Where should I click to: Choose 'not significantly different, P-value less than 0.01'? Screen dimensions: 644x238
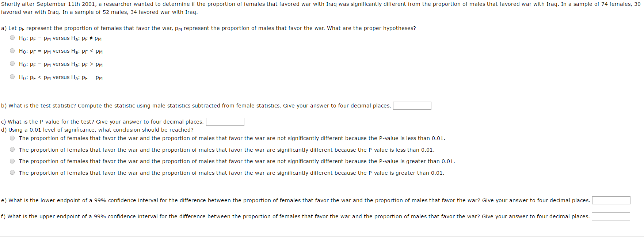(12, 138)
